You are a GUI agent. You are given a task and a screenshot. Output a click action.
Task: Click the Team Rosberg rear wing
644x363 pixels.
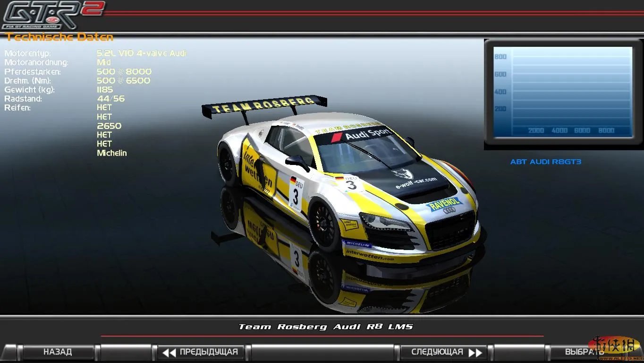tap(263, 105)
